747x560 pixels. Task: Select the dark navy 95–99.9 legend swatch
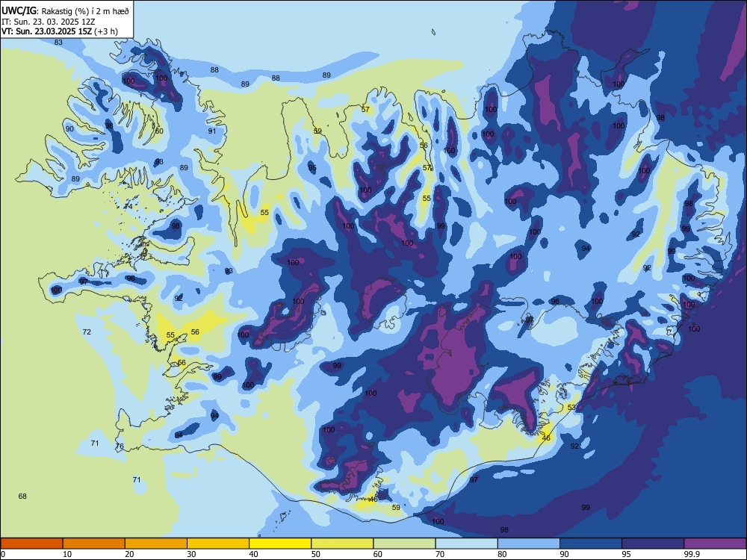[x=653, y=544]
